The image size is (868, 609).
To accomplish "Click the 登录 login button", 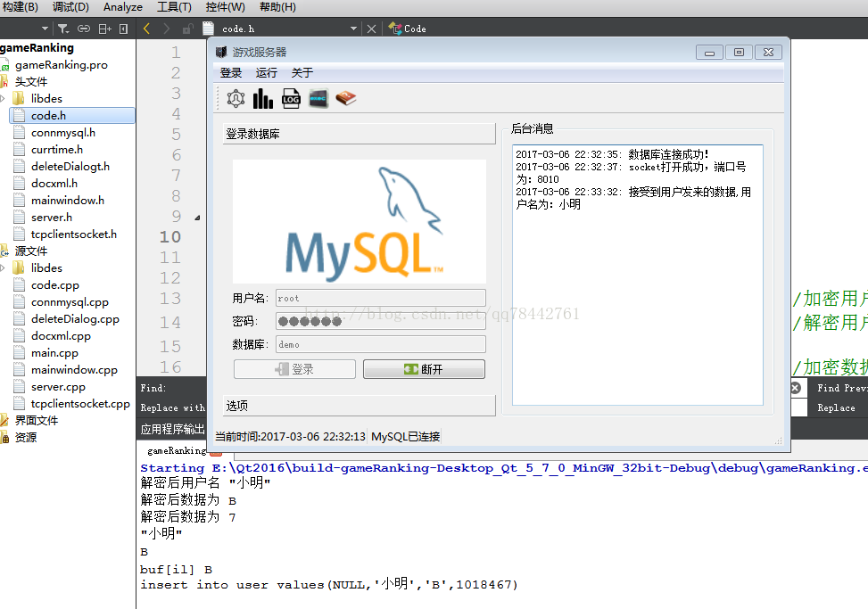I will point(294,369).
